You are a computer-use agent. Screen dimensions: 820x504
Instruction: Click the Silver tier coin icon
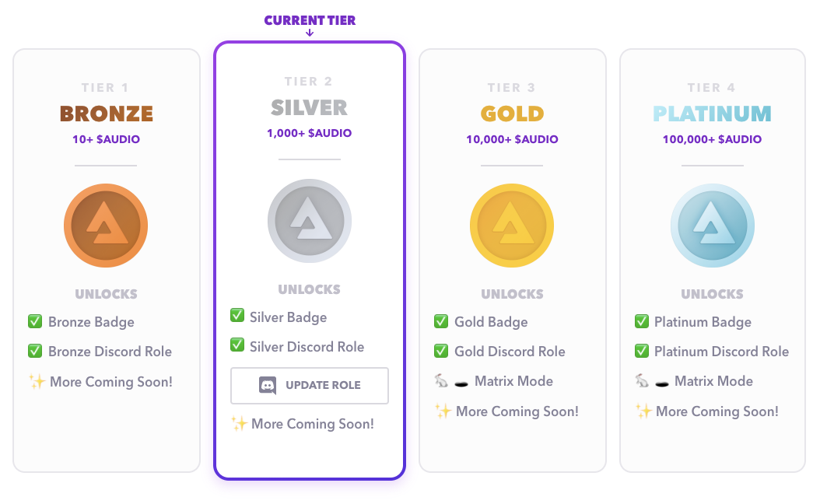[x=310, y=221]
